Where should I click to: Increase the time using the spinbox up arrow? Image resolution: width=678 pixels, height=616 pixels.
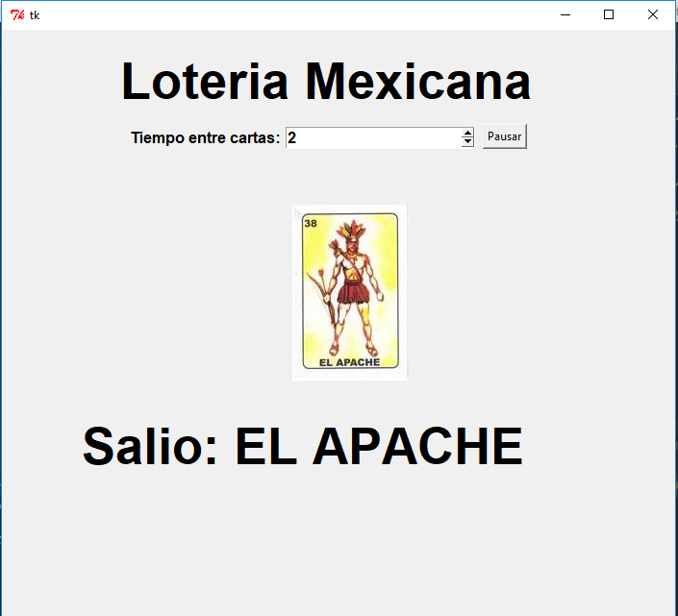click(x=467, y=133)
